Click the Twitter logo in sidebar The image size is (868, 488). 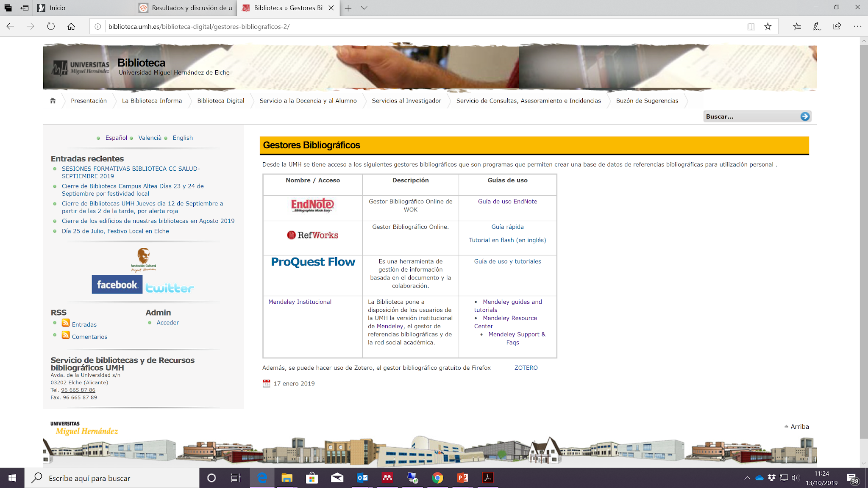pyautogui.click(x=170, y=288)
